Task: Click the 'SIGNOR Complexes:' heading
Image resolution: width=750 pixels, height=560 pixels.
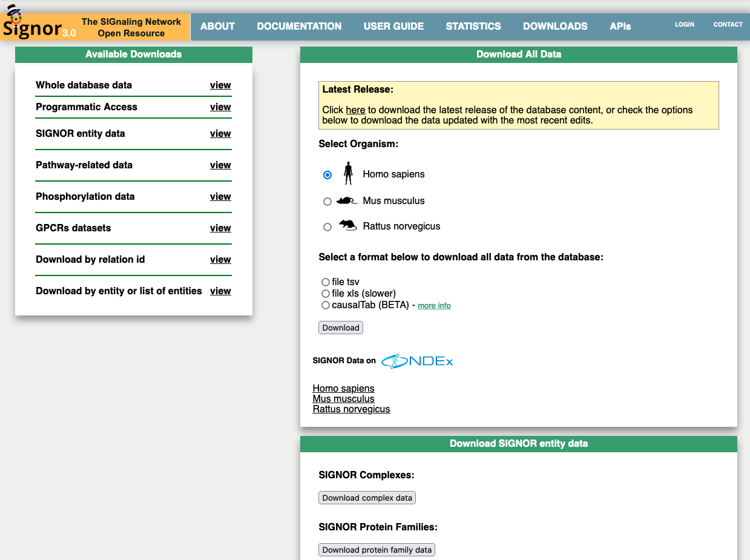Action: click(366, 475)
